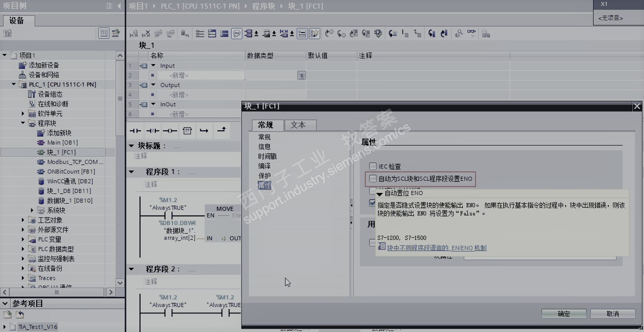The width and height of the screenshot is (644, 332).
Task: Expand the 软件单元 tree node
Action: (x=23, y=114)
